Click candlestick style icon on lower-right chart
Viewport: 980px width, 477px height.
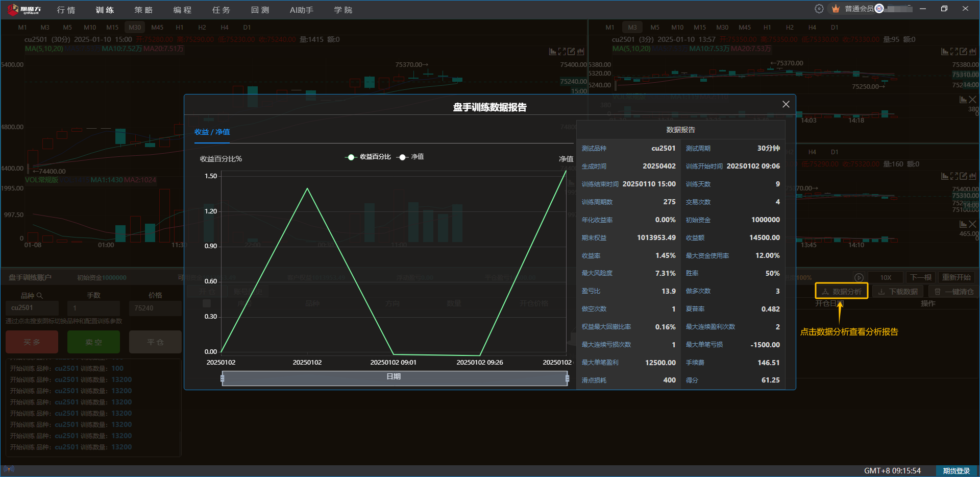973,176
